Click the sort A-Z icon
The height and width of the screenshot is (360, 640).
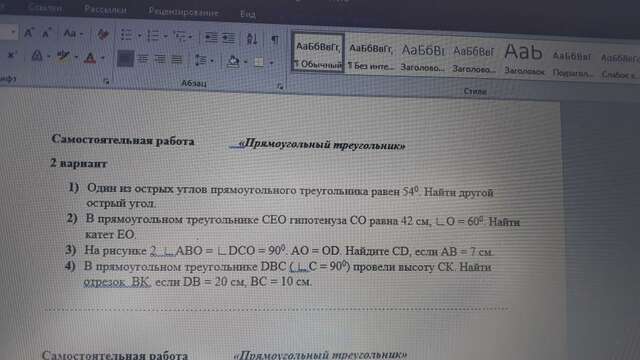(252, 39)
